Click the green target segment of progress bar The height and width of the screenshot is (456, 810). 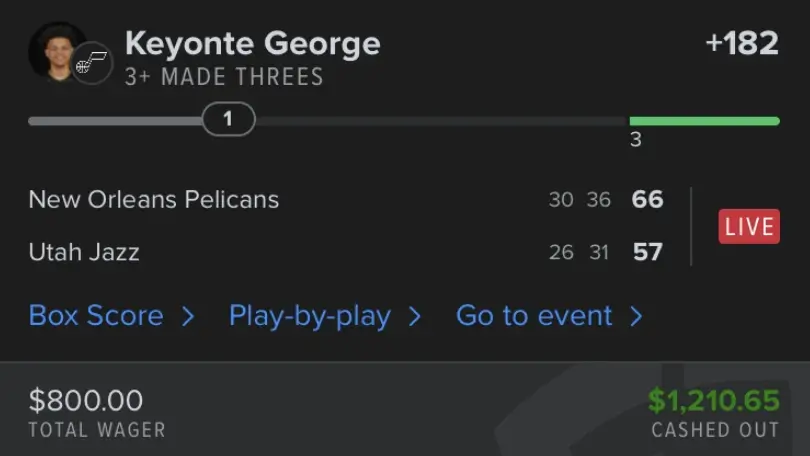tap(704, 121)
